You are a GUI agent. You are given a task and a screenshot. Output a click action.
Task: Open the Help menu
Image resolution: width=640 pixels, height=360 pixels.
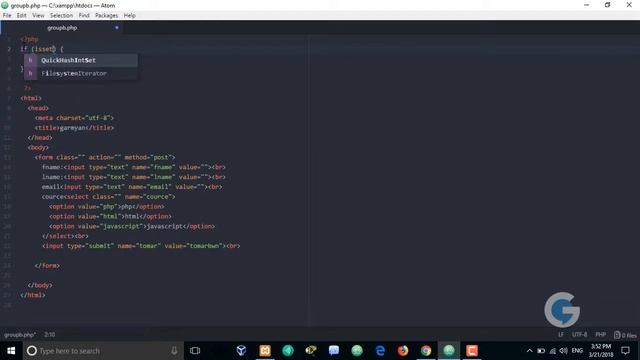(x=129, y=16)
